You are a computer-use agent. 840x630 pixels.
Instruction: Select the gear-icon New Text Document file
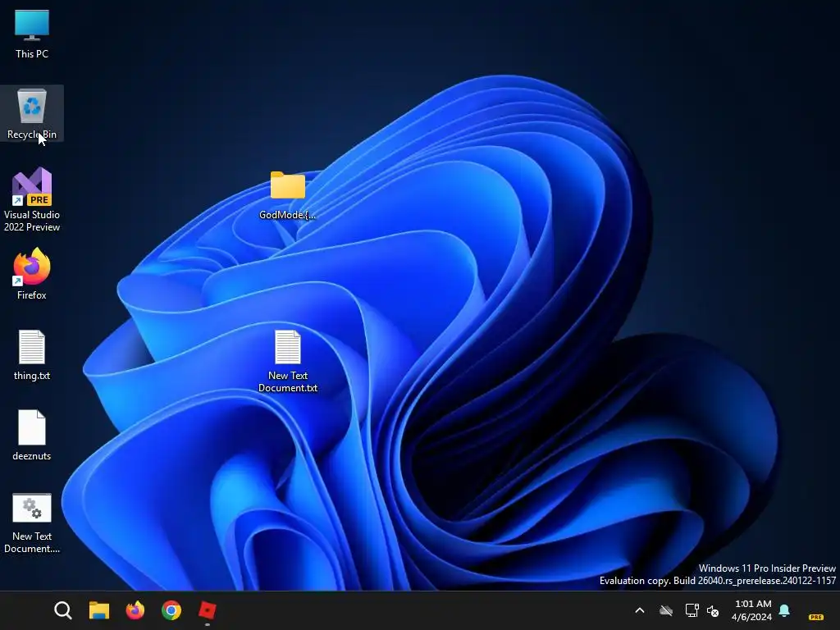click(x=32, y=523)
